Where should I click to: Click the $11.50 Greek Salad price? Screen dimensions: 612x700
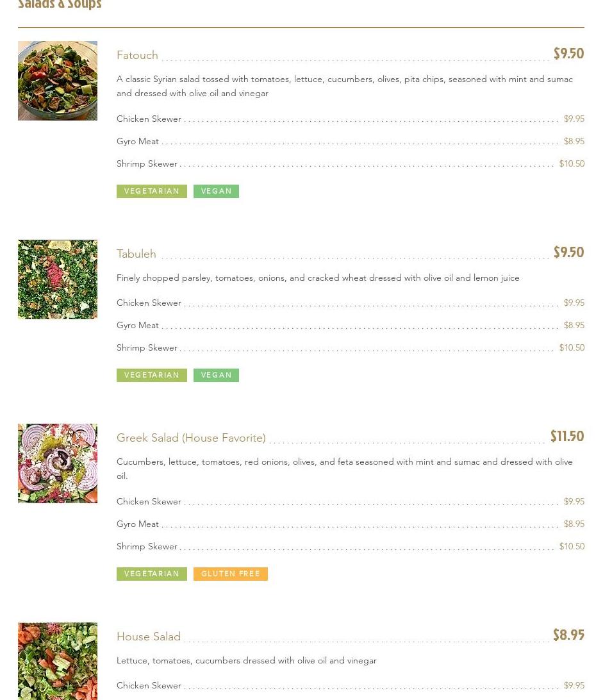567,437
